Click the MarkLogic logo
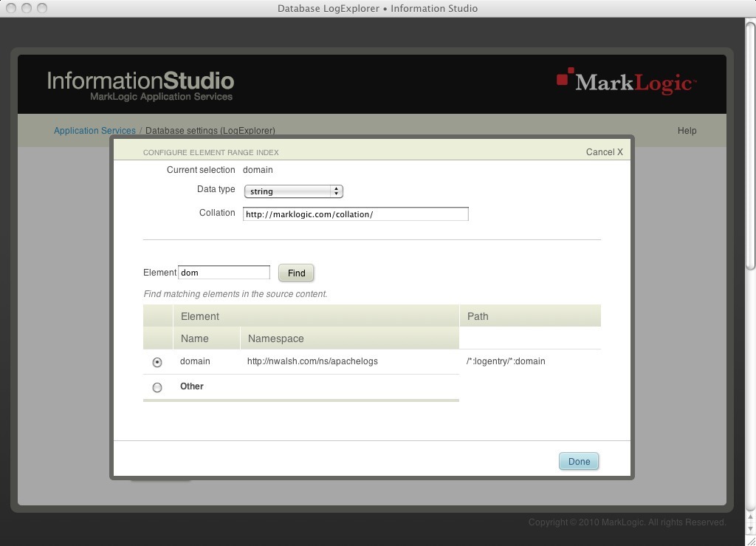The width and height of the screenshot is (756, 546). point(626,81)
